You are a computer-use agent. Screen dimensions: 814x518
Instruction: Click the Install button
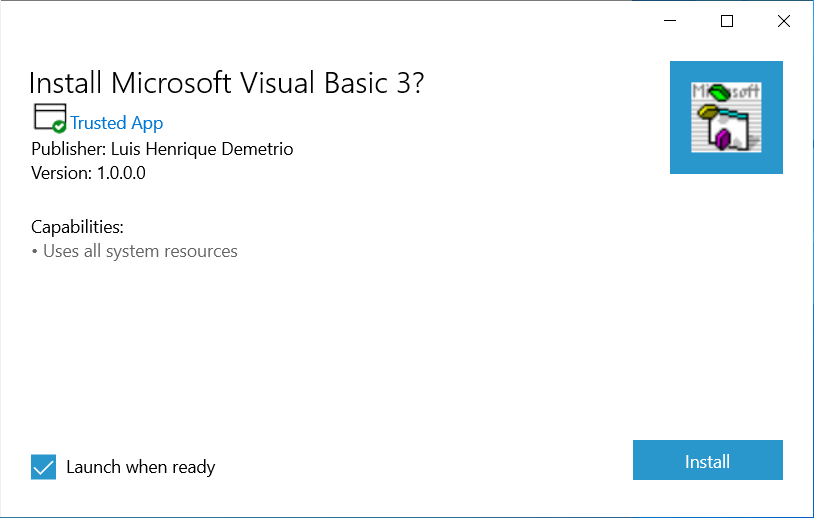[707, 461]
